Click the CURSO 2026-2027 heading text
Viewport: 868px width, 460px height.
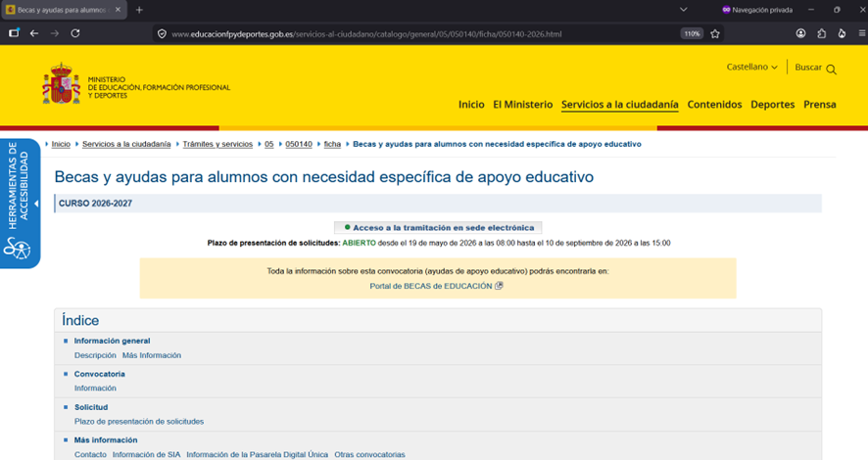tap(95, 204)
